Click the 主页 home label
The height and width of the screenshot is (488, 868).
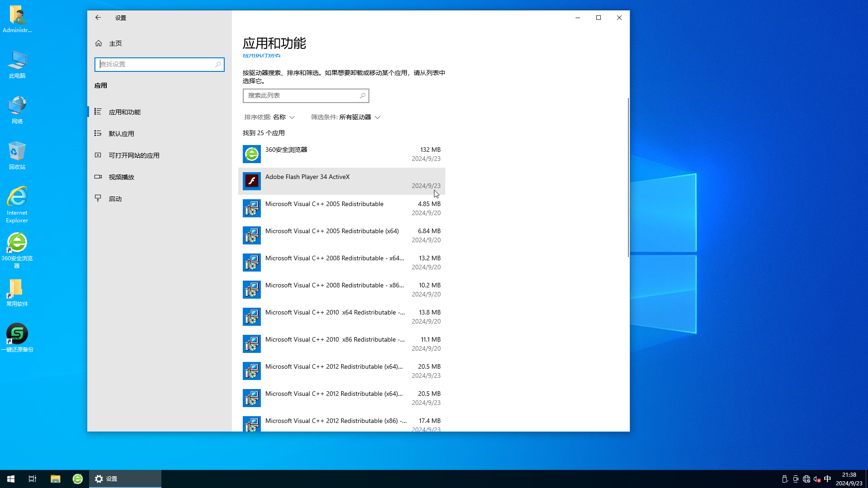(115, 43)
